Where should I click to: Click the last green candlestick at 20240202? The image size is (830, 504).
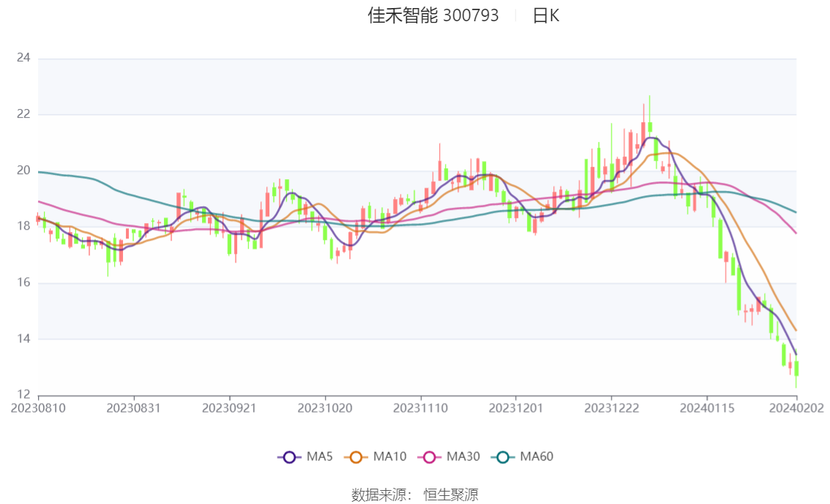coord(796,369)
